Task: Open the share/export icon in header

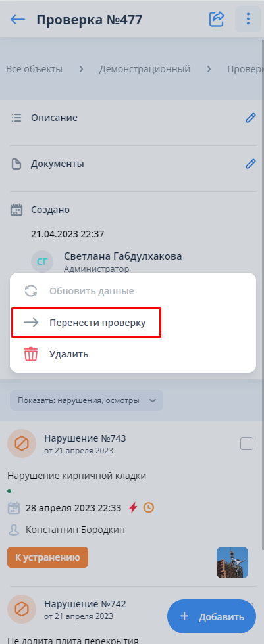Action: click(217, 19)
